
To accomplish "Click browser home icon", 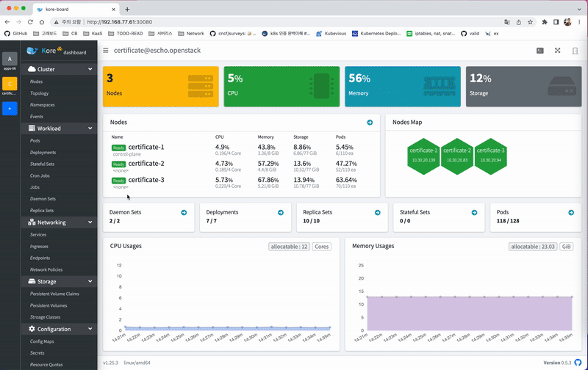I will click(x=42, y=22).
